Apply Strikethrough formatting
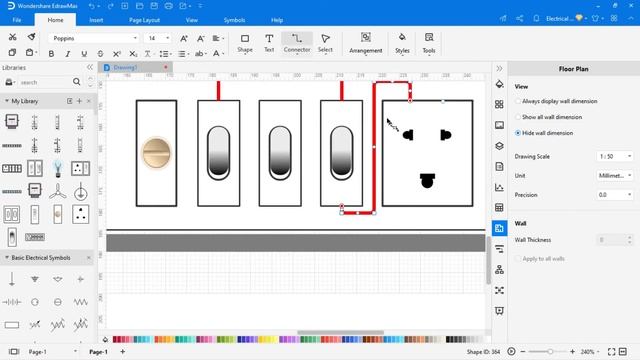The height and width of the screenshot is (360, 640). click(x=100, y=53)
